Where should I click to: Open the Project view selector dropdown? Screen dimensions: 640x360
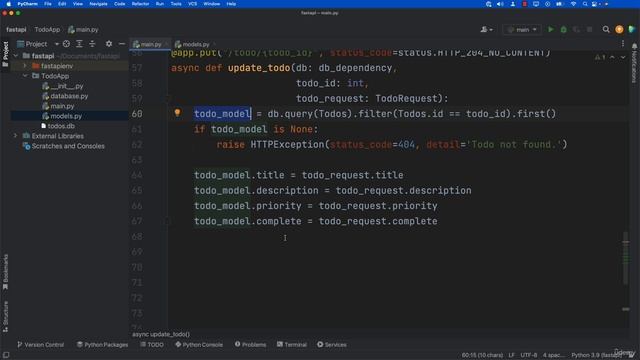pos(38,44)
